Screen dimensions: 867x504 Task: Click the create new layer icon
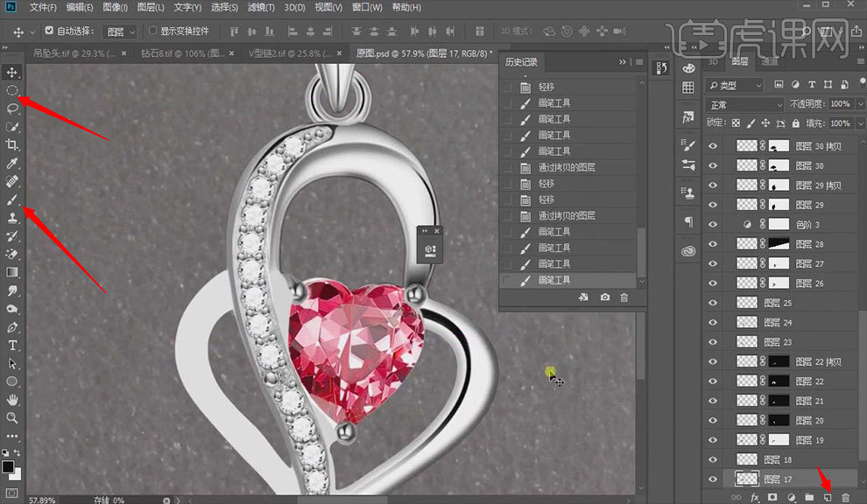click(x=828, y=497)
